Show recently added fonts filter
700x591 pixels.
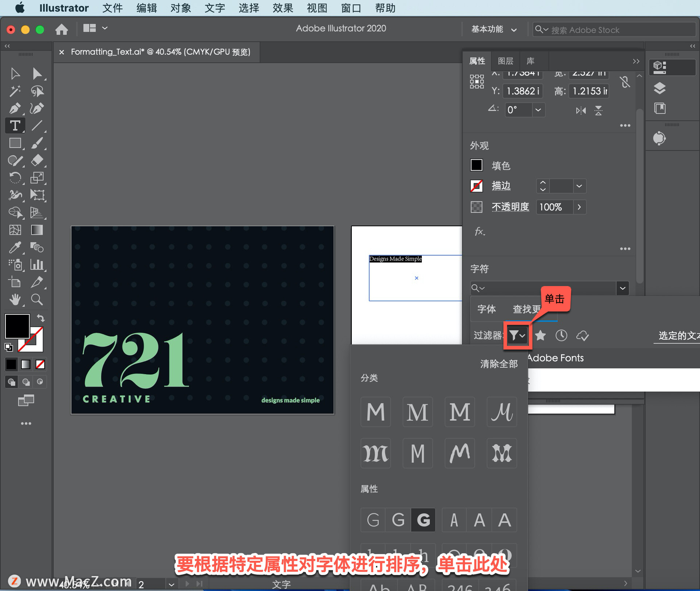coord(561,335)
